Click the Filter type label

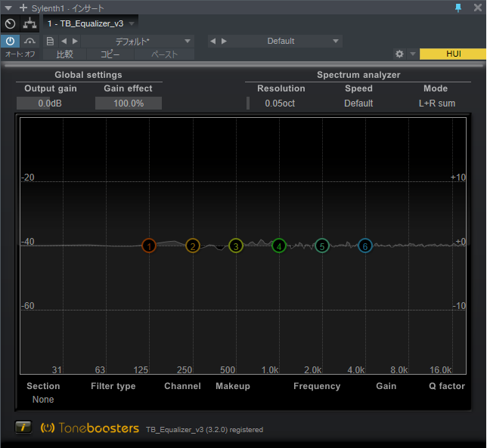point(113,386)
